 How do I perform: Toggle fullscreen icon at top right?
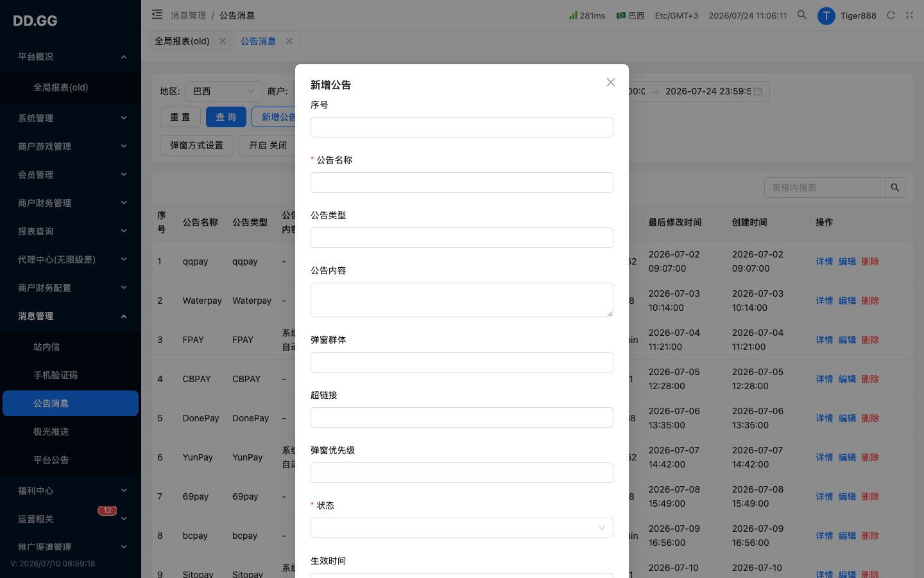909,15
